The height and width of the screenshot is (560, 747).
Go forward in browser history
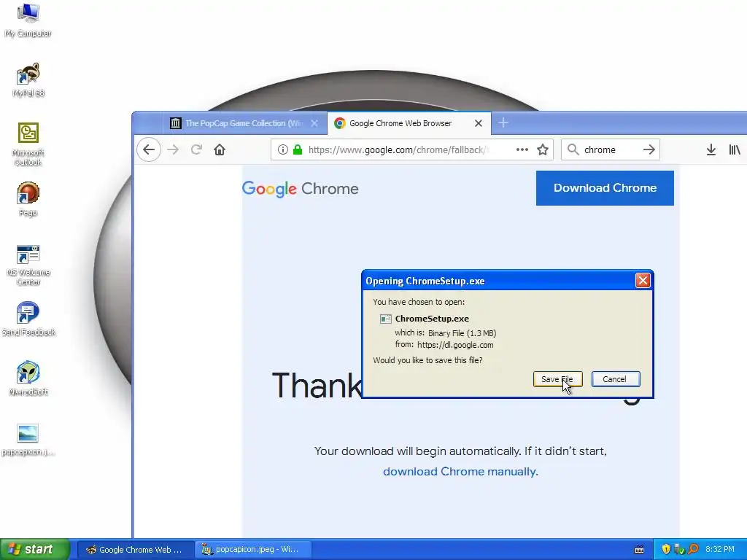173,149
